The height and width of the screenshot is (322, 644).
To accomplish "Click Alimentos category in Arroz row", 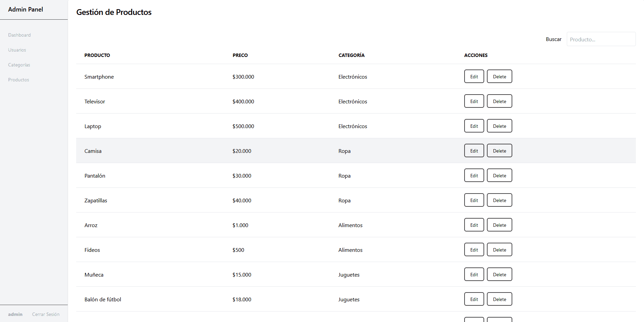I will 350,225.
